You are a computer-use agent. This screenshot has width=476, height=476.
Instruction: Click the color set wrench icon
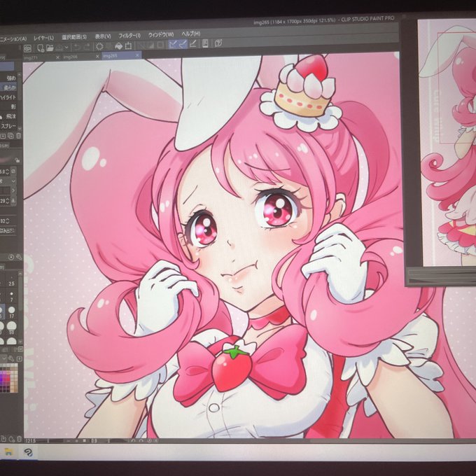tap(11, 358)
